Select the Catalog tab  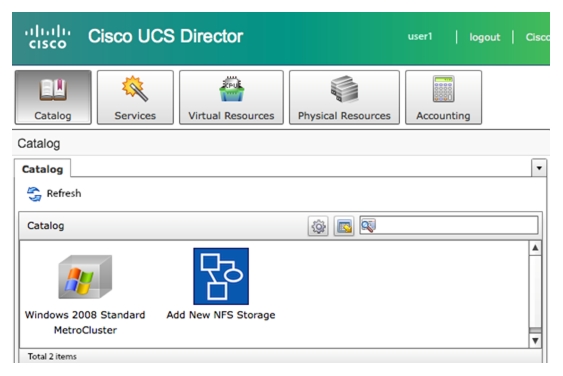42,169
